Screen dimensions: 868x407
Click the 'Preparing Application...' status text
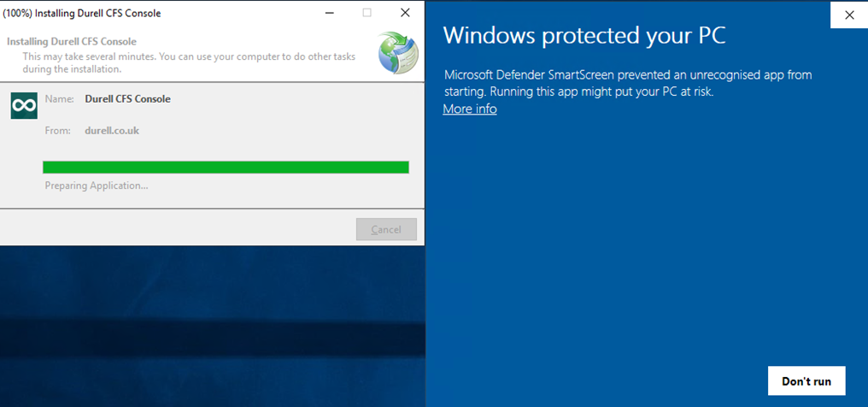pos(97,186)
